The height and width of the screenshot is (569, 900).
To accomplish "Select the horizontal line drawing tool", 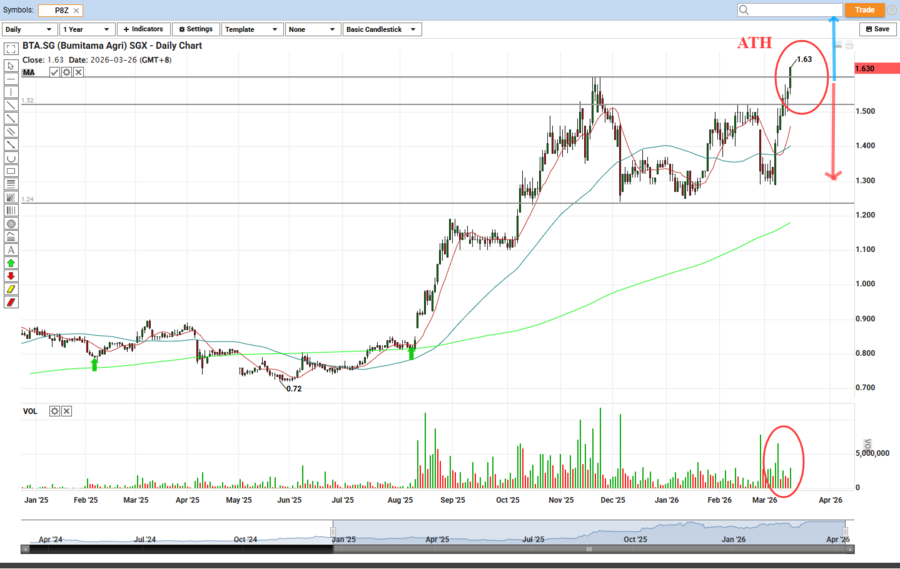I will coord(11,79).
